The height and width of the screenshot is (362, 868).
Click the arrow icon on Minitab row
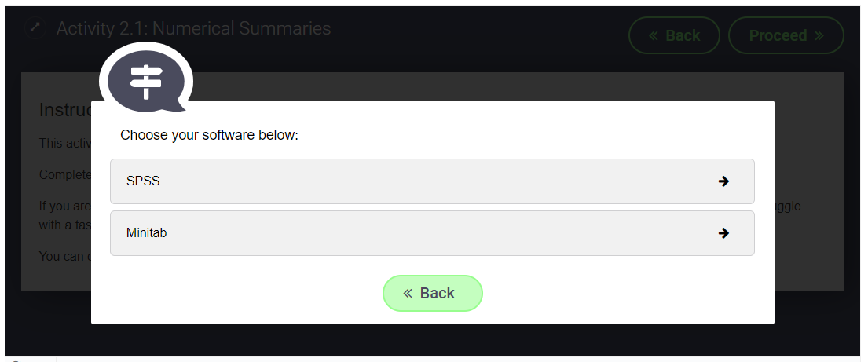(723, 233)
